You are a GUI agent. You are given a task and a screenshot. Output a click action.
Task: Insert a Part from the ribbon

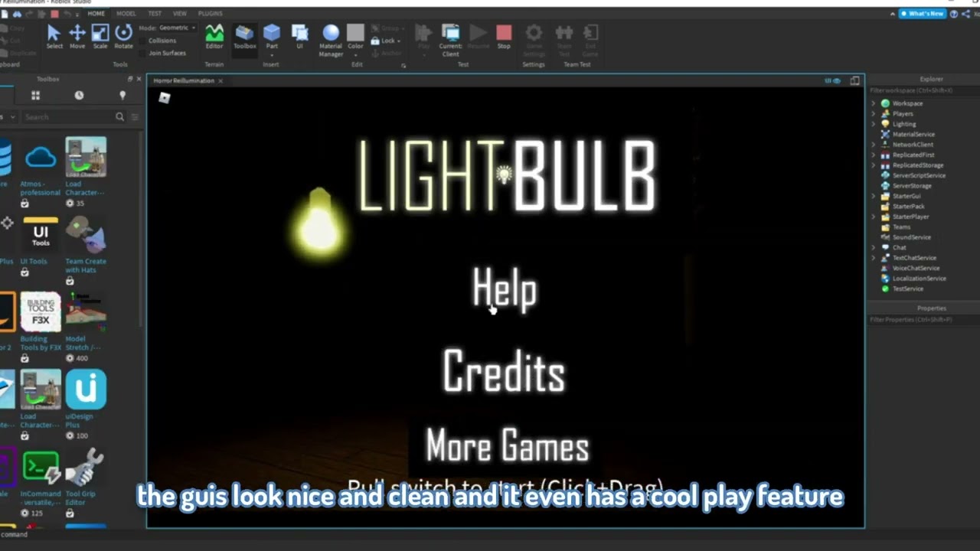tap(272, 36)
